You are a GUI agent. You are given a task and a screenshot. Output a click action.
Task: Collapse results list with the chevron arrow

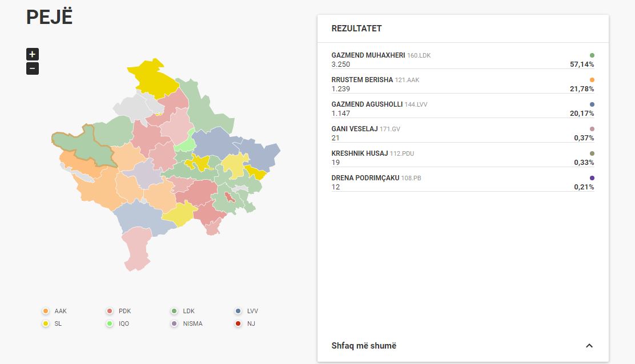[589, 346]
